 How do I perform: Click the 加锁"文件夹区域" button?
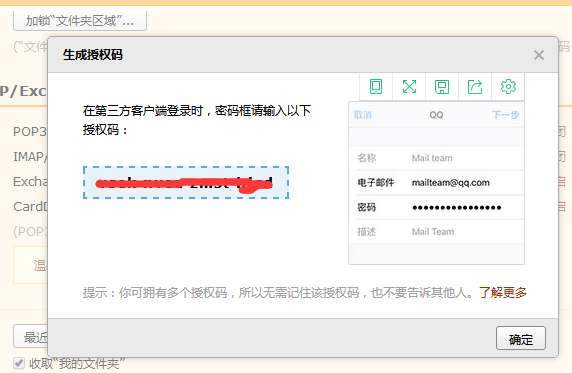point(80,21)
